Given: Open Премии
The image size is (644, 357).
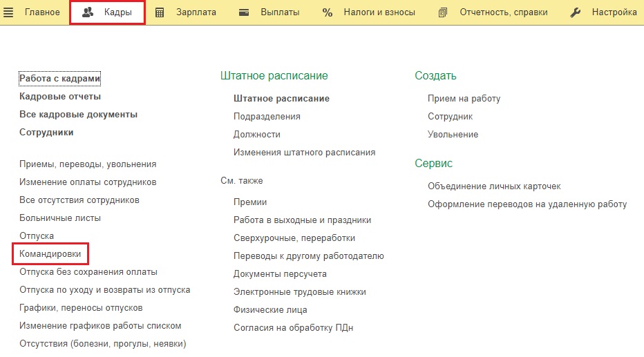Looking at the screenshot, I should 250,202.
